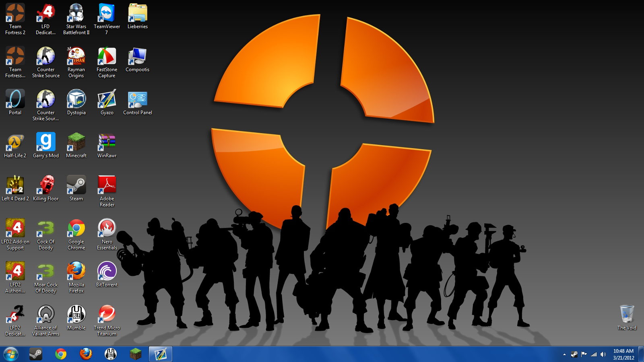
Task: Select the Team Fortress 2 desktop shortcut
Action: [x=15, y=19]
